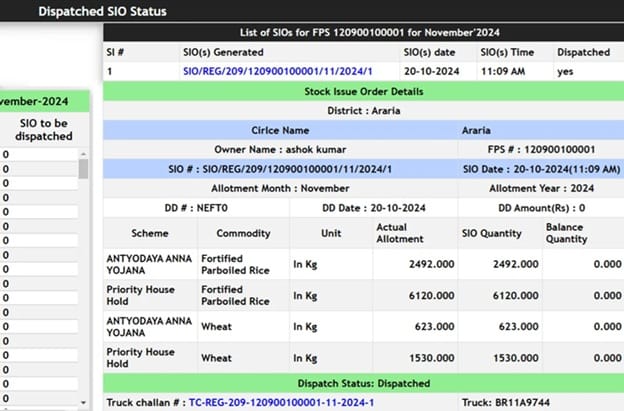The image size is (624, 411).
Task: Click 'Balance Quantity' column header
Action: [x=583, y=233]
